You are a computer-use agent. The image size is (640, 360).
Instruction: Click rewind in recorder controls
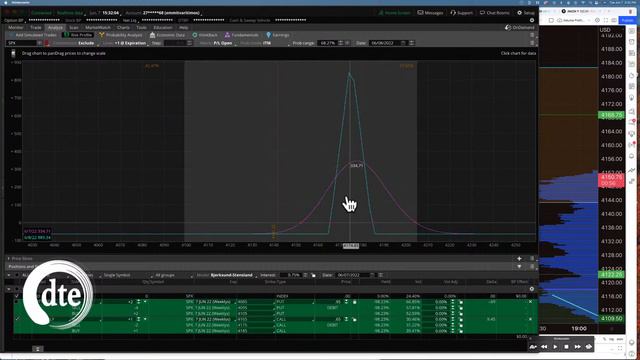(x=544, y=347)
